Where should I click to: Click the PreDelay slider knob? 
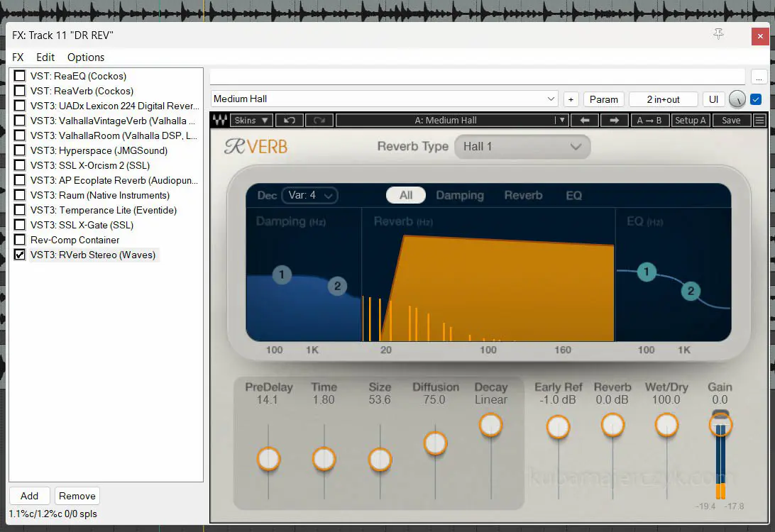tap(268, 459)
